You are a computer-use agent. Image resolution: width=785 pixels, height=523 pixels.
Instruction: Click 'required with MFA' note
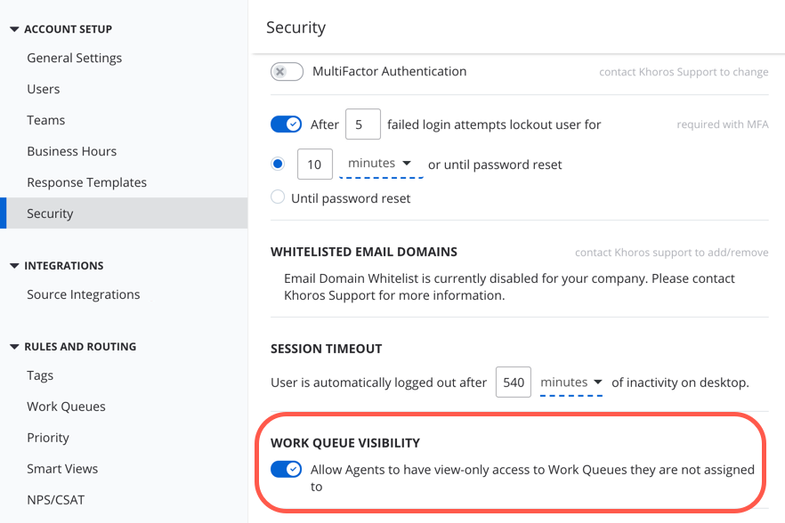click(x=722, y=125)
